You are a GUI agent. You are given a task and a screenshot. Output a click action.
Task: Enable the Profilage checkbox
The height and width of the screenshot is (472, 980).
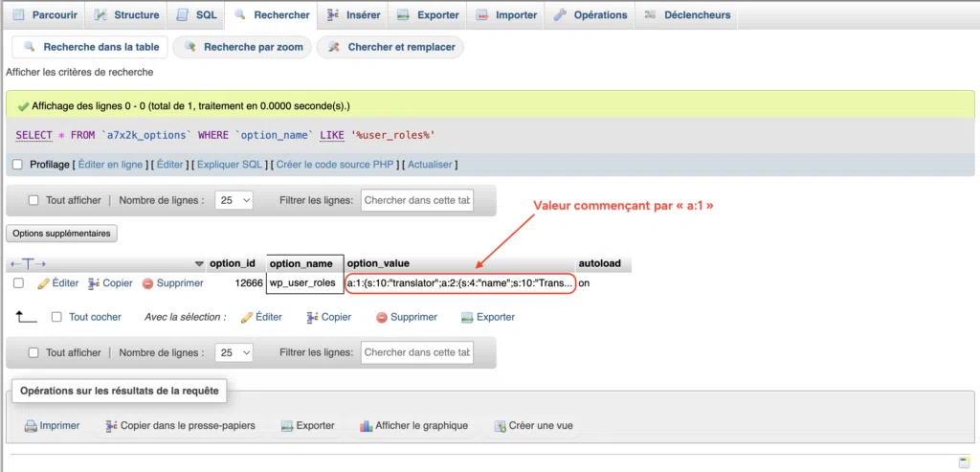click(x=17, y=165)
